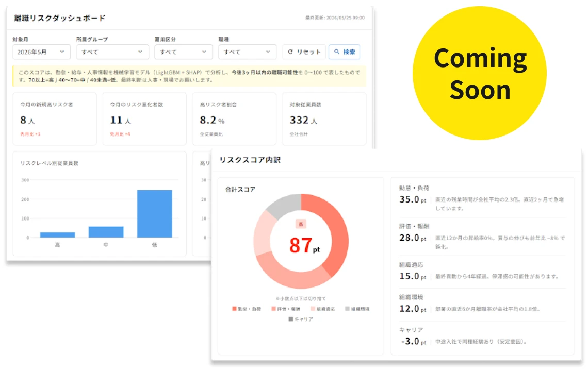Viewport: 588px width, 371px height.
Task: Click the 中 bar in risk level chart
Action: click(x=106, y=232)
